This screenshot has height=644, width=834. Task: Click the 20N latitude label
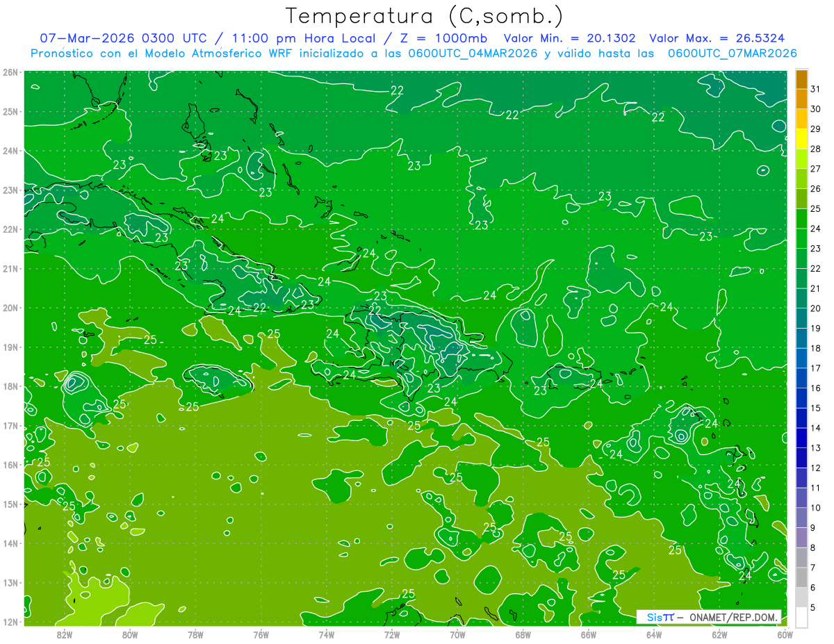[11, 308]
